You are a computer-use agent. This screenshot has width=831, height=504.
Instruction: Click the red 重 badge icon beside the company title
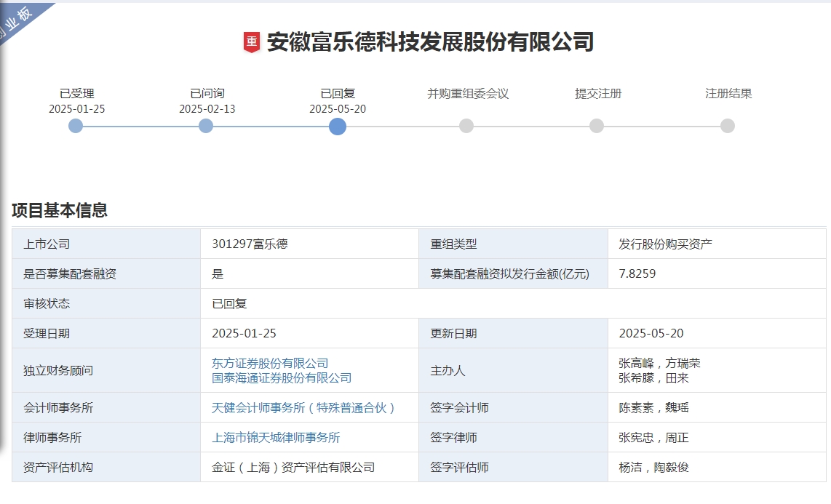click(252, 42)
